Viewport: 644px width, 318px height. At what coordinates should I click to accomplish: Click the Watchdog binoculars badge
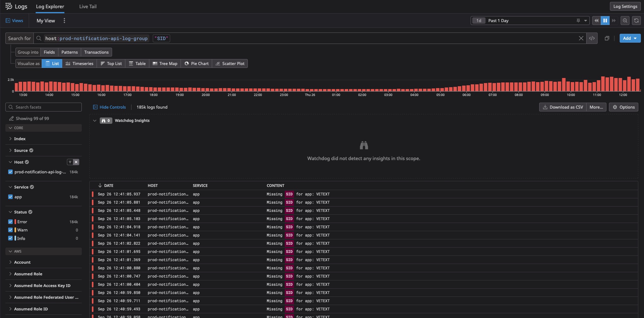106,121
